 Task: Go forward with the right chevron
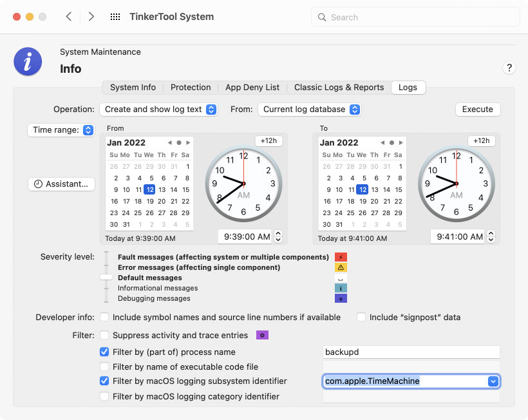coord(91,17)
